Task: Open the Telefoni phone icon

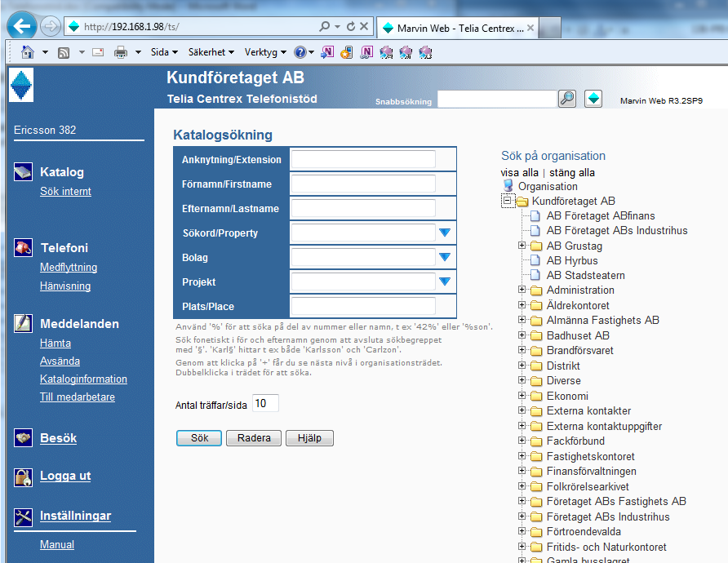Action: point(23,247)
